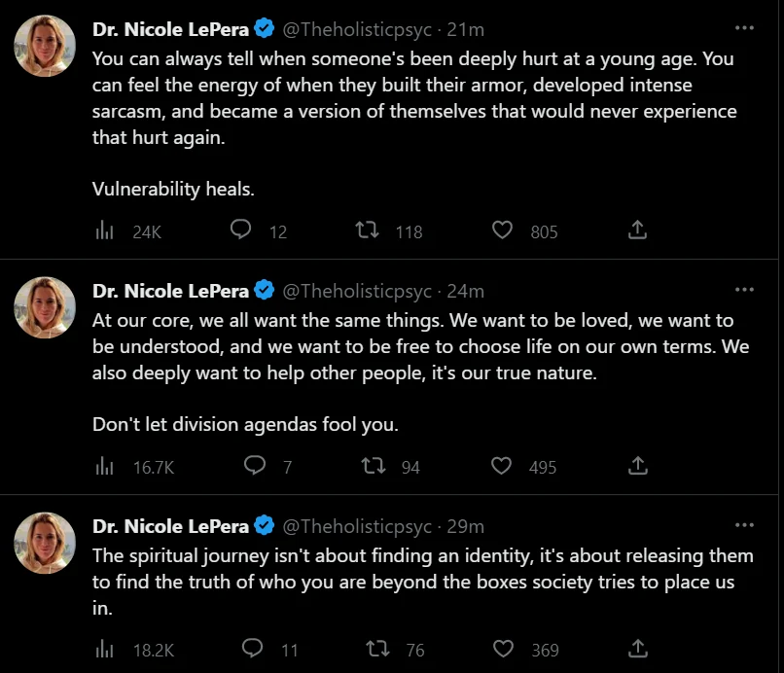Open the more options menu on the second tweet

[x=744, y=289]
